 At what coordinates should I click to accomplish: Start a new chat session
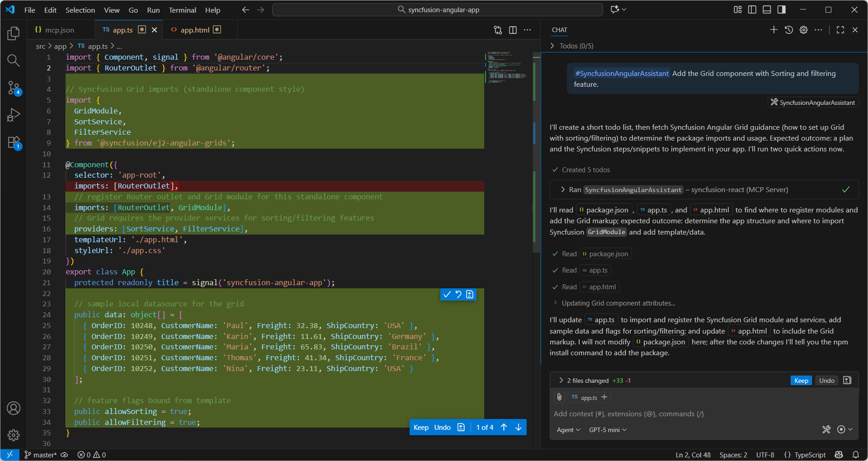tap(774, 30)
